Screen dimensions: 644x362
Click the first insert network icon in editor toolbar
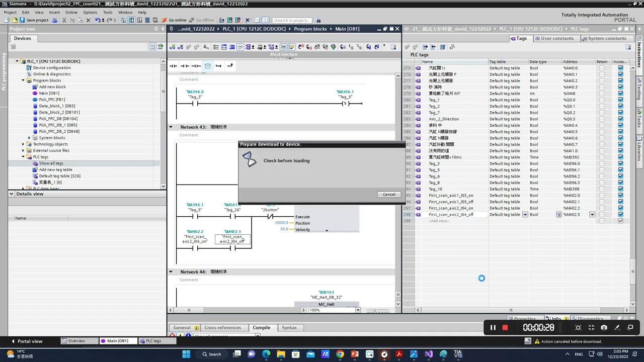pyautogui.click(x=173, y=47)
